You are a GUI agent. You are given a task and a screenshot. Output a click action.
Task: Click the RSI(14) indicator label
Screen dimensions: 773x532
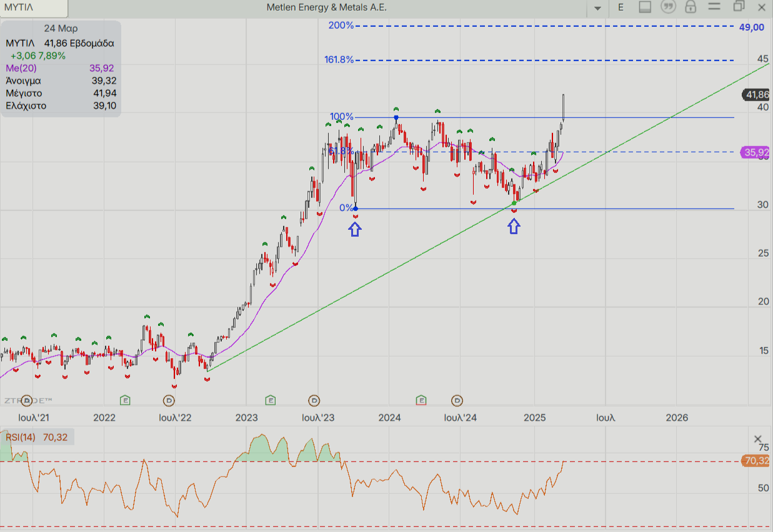pos(21,437)
